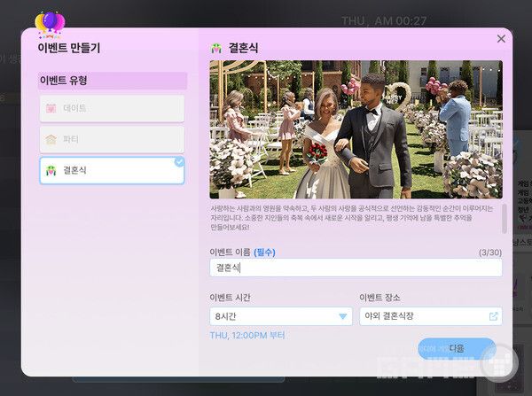The height and width of the screenshot is (396, 532).
Task: Click the THU, 12:00PM 부터 text
Action: (x=247, y=336)
